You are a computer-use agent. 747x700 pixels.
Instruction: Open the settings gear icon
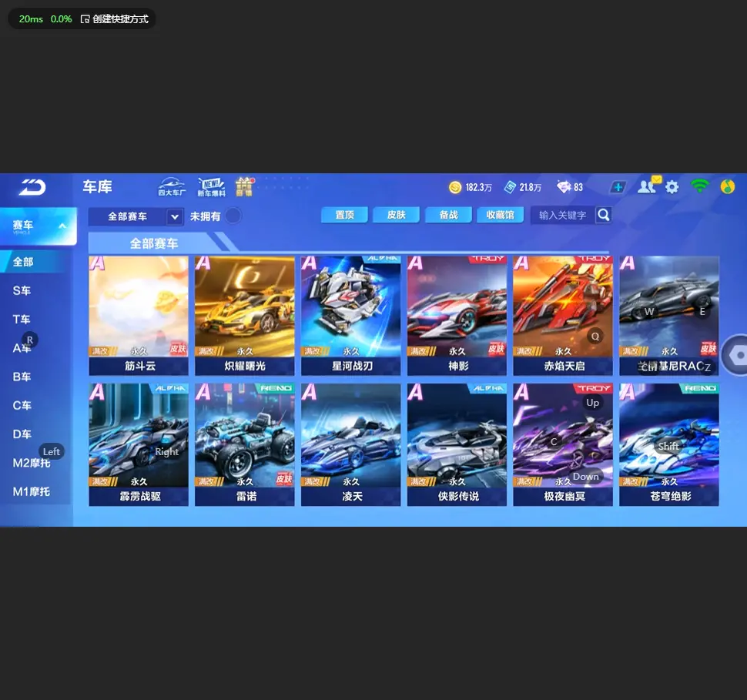tap(672, 187)
